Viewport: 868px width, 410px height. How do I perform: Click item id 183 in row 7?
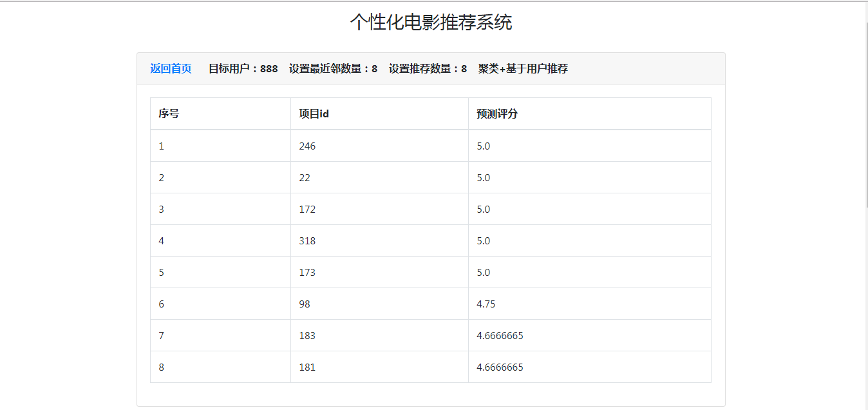[x=307, y=335]
